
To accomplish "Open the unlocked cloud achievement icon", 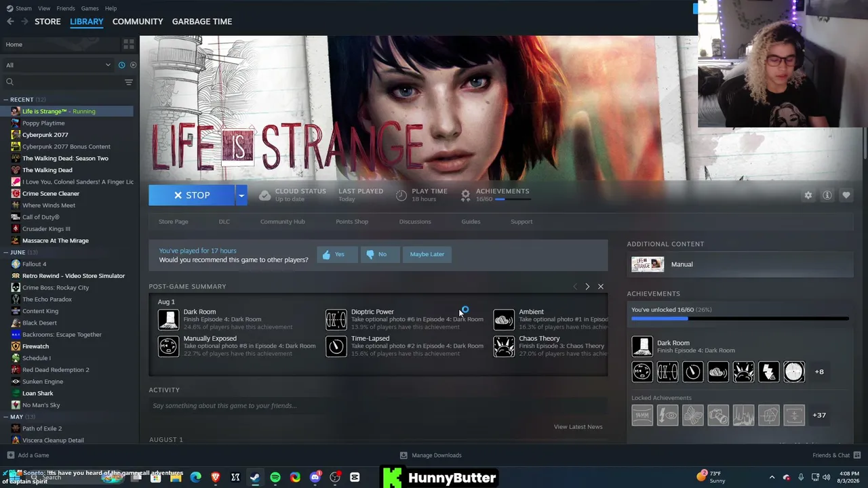I will [x=718, y=371].
